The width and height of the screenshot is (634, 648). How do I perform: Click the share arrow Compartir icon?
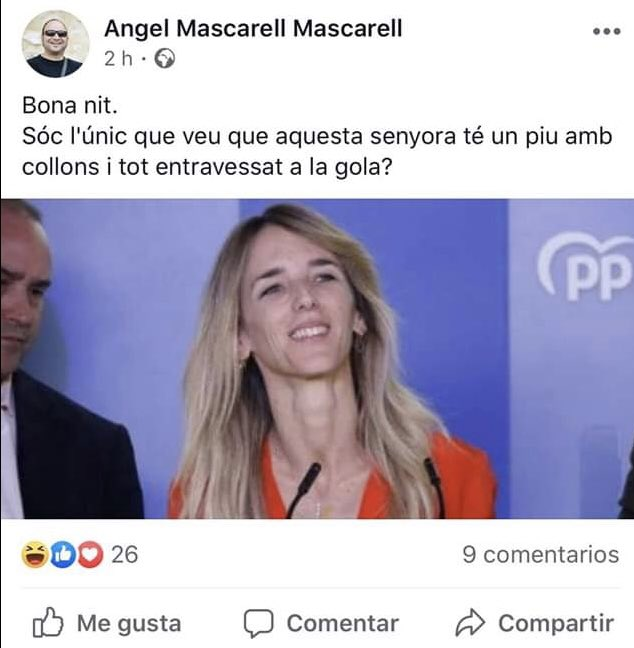tap(470, 622)
